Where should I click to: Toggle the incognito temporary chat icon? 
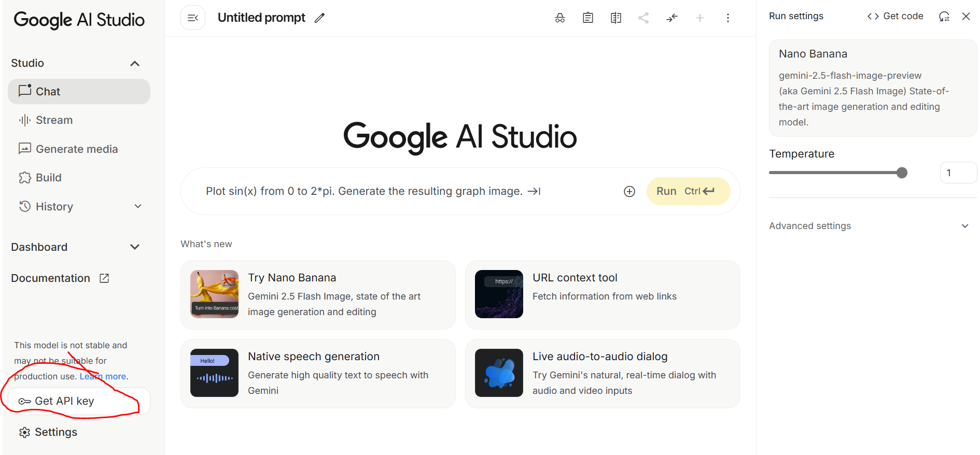tap(560, 18)
